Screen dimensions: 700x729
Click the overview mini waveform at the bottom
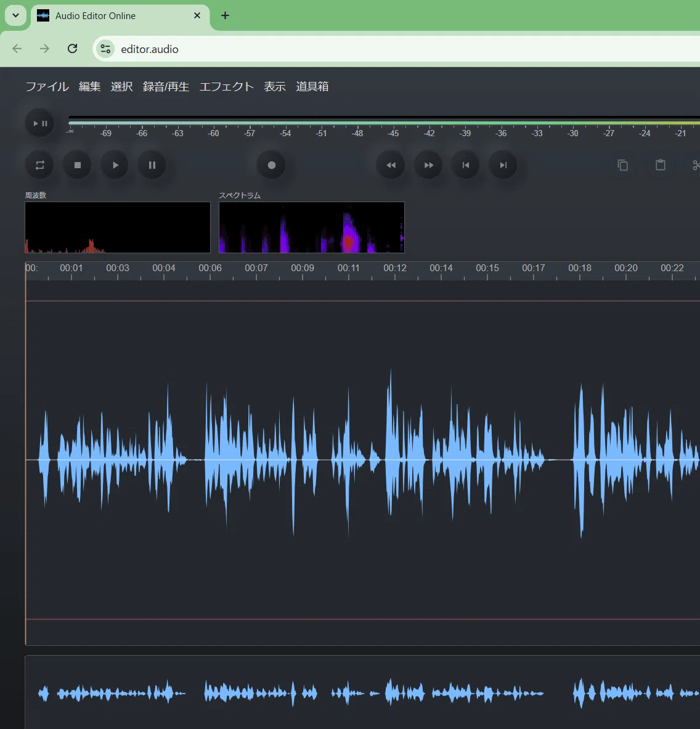click(362, 693)
